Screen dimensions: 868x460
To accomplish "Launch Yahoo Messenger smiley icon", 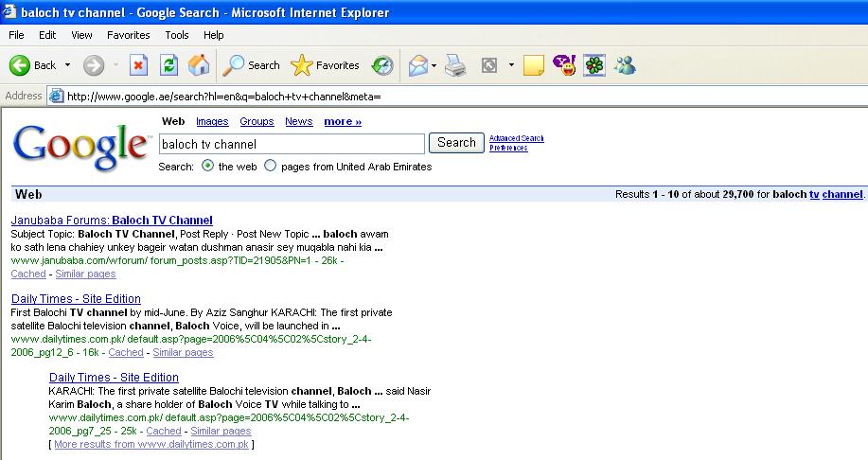I will click(565, 65).
